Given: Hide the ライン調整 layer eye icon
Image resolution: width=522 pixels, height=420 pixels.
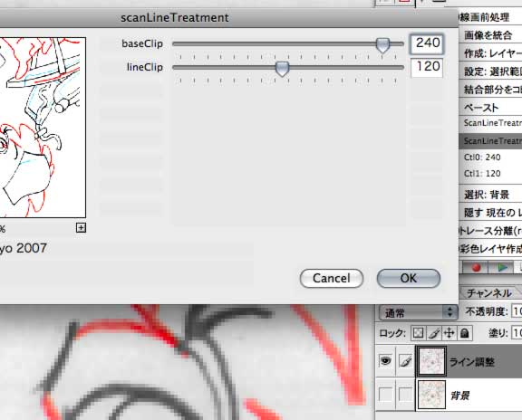Looking at the screenshot, I should (x=385, y=361).
